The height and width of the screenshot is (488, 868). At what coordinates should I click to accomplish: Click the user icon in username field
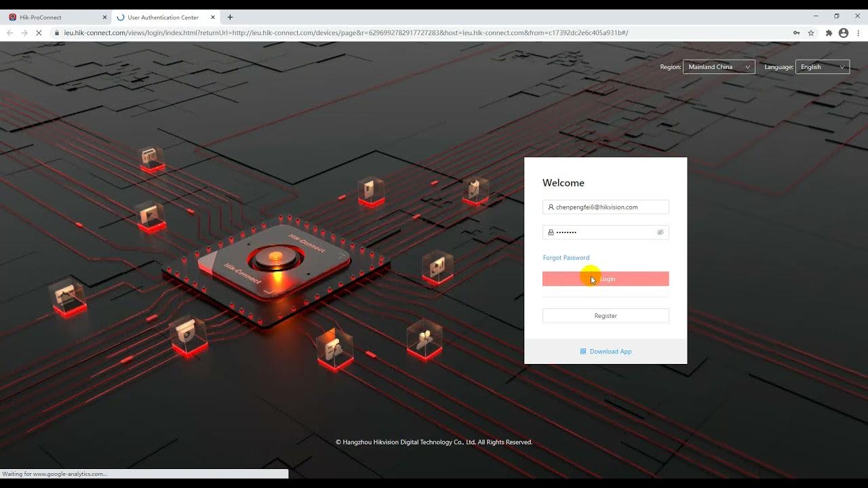551,207
